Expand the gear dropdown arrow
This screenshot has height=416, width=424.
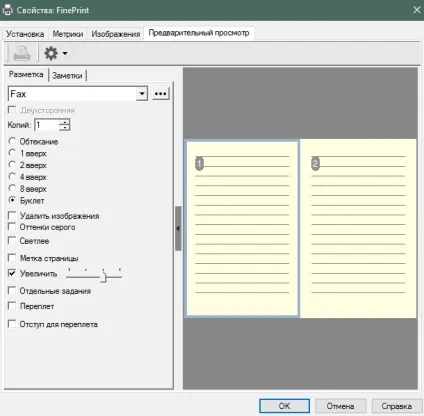pyautogui.click(x=65, y=53)
